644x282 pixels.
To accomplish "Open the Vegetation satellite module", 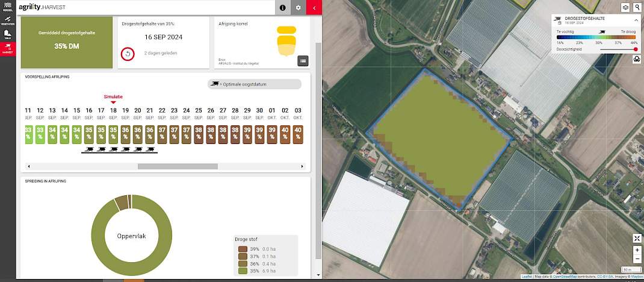I will click(8, 21).
